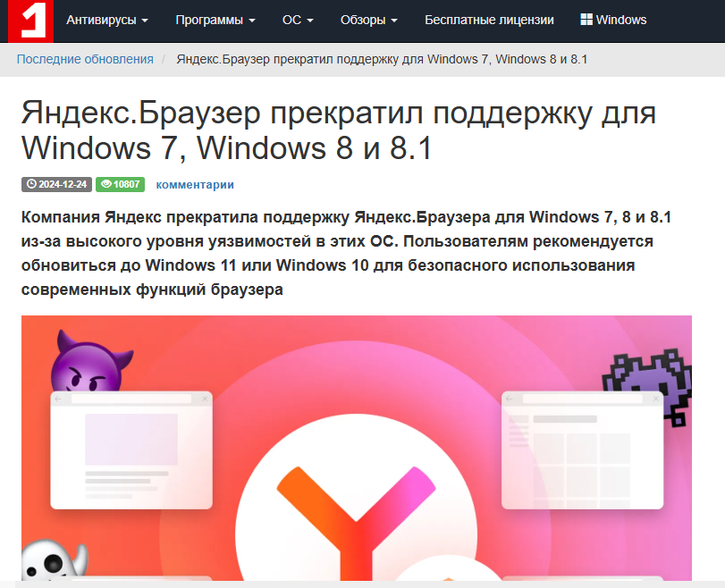Click the pixelated purple monster icon

(649, 378)
